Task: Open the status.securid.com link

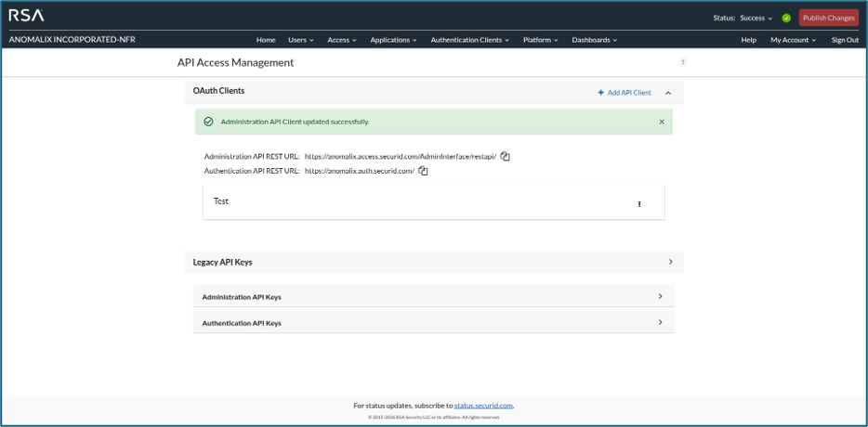Action: [x=484, y=406]
